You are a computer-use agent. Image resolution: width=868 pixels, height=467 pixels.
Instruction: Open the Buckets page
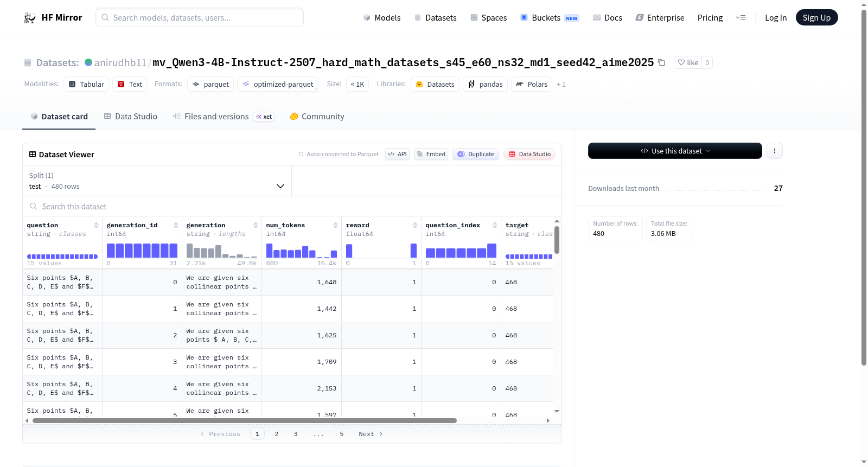coord(549,18)
